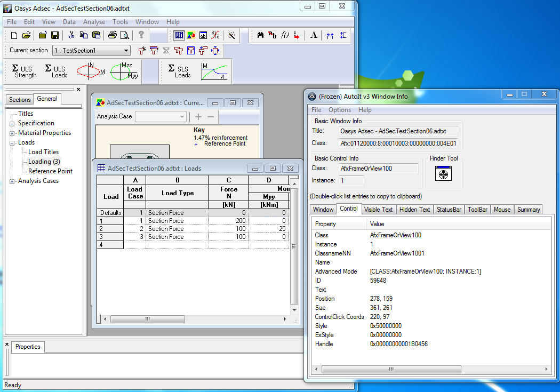Viewport: 560px width, 392px height.
Task: Switch to the Visible Text tab
Action: [x=378, y=210]
